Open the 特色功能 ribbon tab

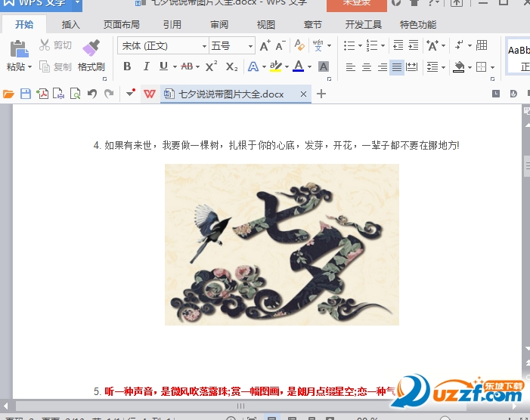[418, 25]
